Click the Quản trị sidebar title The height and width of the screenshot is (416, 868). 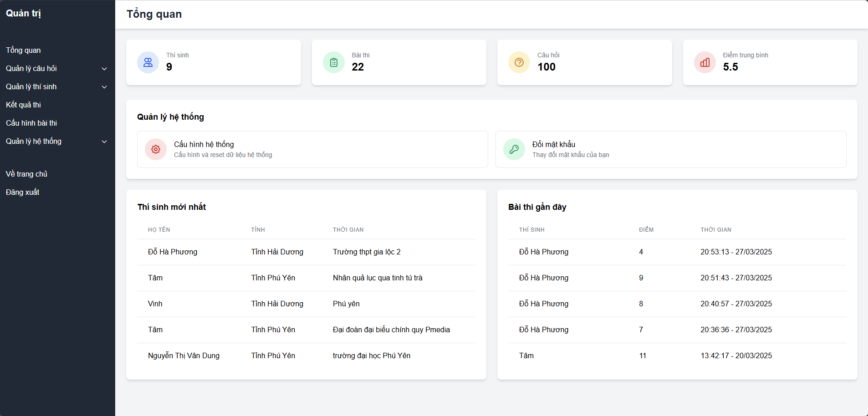pos(23,13)
